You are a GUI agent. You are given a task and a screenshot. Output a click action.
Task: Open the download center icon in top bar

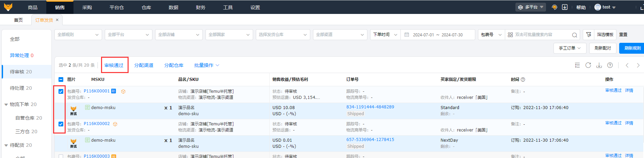[x=565, y=7]
